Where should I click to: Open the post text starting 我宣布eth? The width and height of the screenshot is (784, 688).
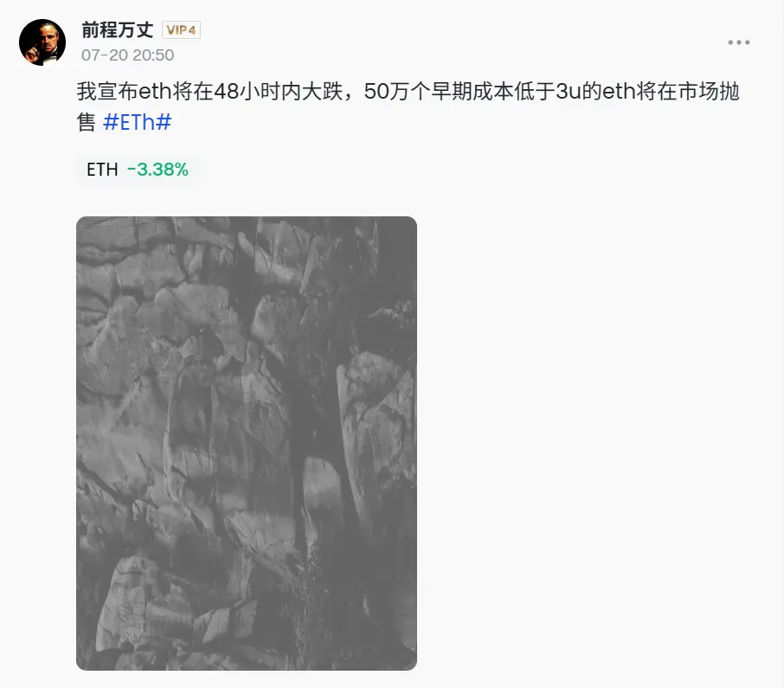pos(408,106)
